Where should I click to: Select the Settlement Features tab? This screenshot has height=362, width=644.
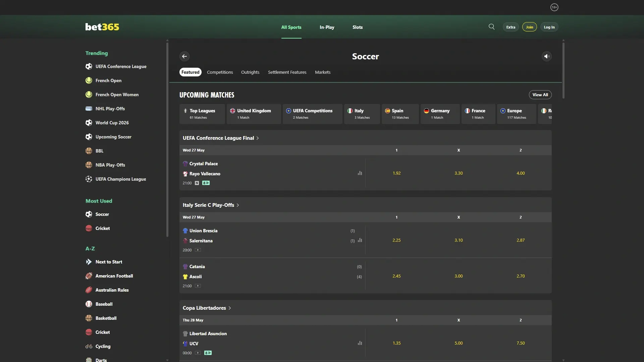point(287,72)
